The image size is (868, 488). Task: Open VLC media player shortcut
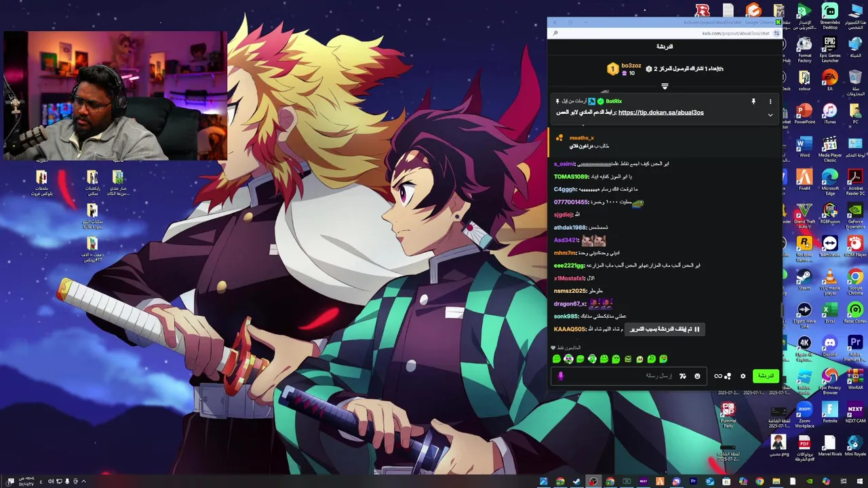point(830,282)
